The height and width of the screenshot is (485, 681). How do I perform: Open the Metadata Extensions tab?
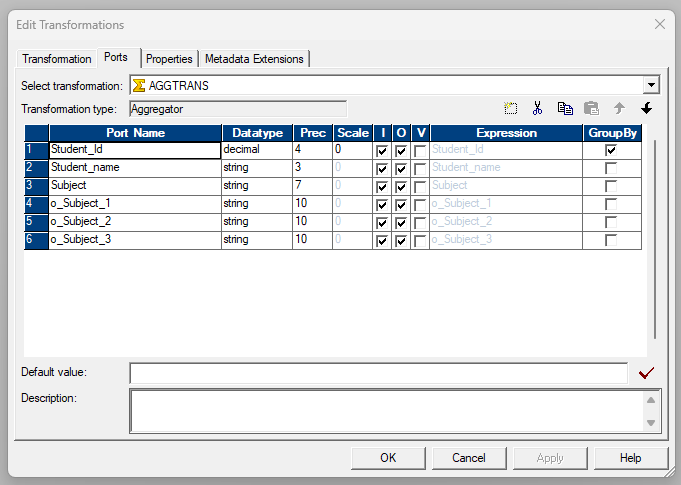254,59
